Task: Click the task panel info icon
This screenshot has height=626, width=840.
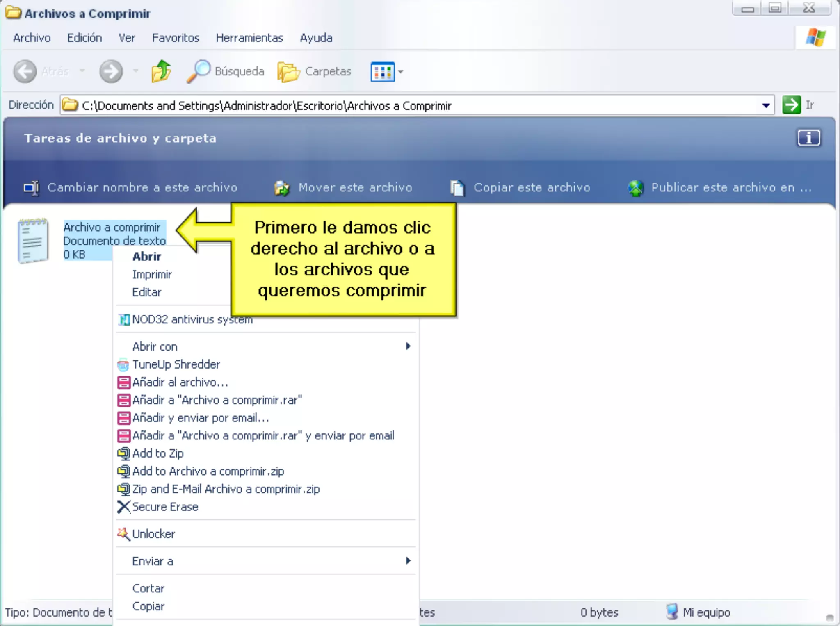Action: click(x=808, y=138)
